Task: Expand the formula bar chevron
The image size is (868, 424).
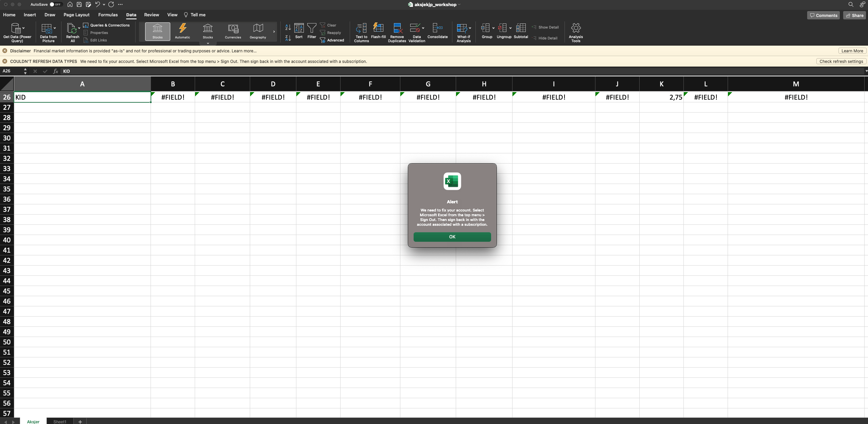Action: click(x=866, y=71)
